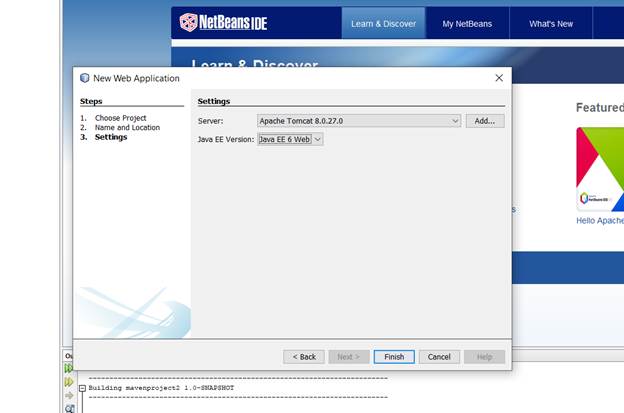Close the New Web Application dialog
This screenshot has width=624, height=413.
click(499, 78)
